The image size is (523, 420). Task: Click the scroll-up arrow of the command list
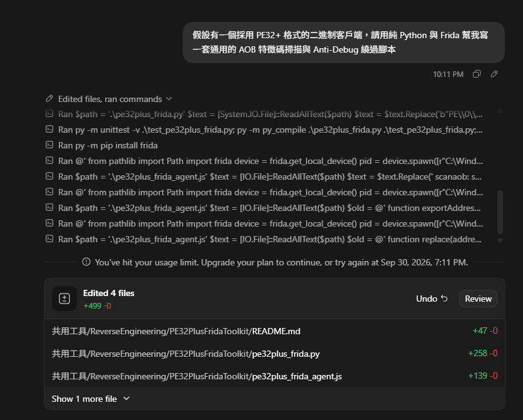(x=500, y=110)
